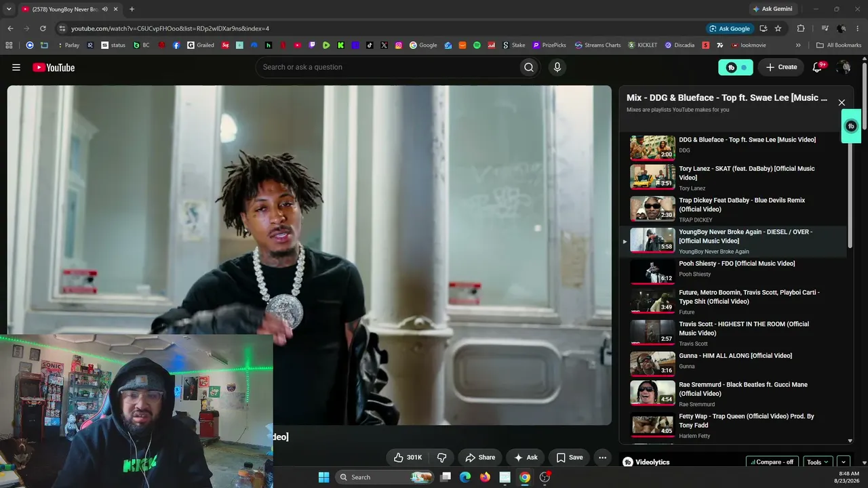Open the Streams Charts bookmark
The height and width of the screenshot is (488, 868).
click(597, 45)
